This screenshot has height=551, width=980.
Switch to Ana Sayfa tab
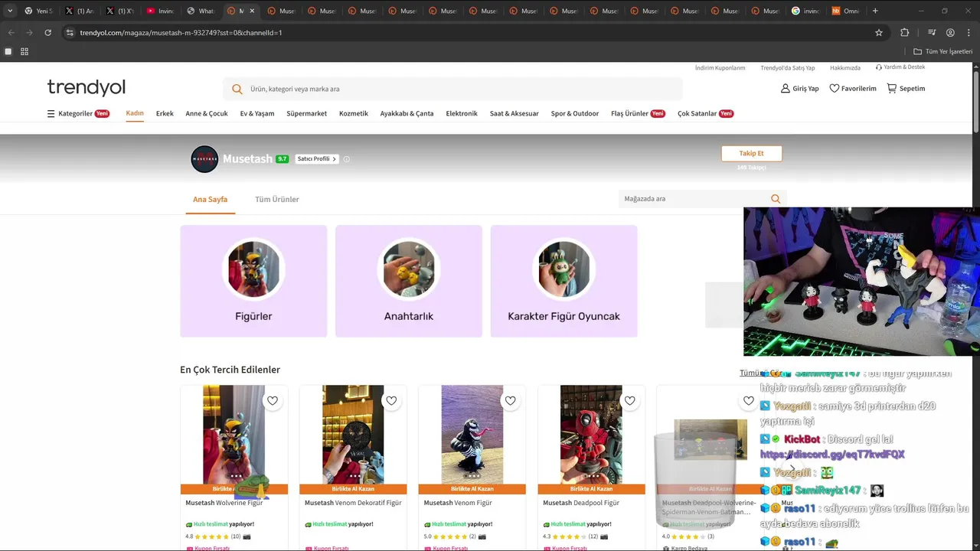coord(210,200)
